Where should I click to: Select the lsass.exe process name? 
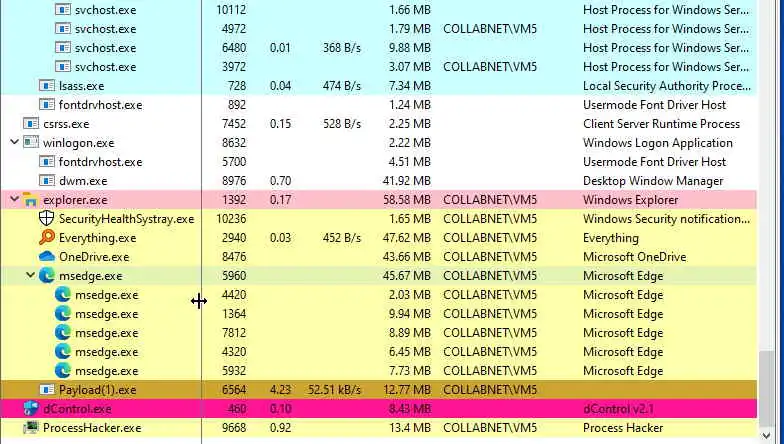(82, 86)
